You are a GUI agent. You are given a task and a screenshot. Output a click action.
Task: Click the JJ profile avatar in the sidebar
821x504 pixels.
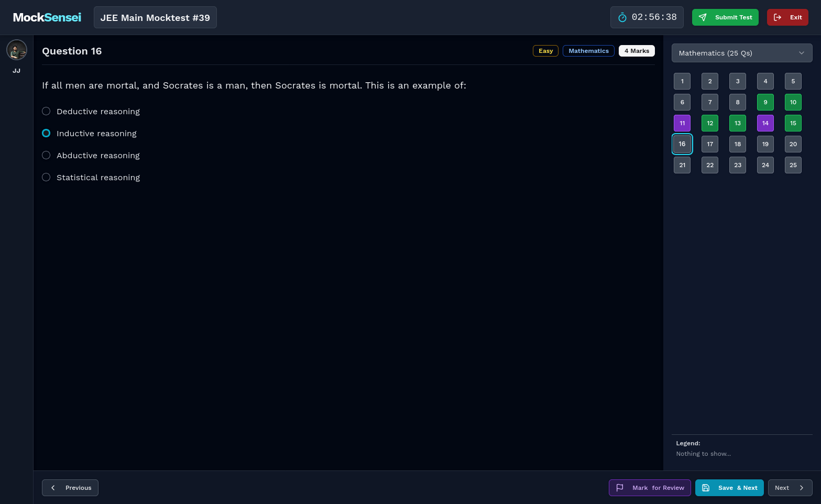16,49
